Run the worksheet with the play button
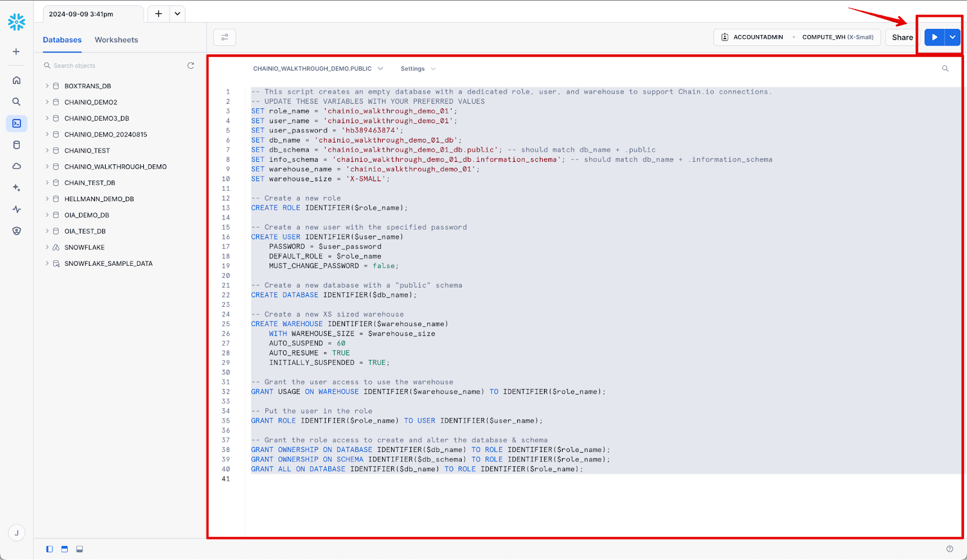 (x=934, y=37)
